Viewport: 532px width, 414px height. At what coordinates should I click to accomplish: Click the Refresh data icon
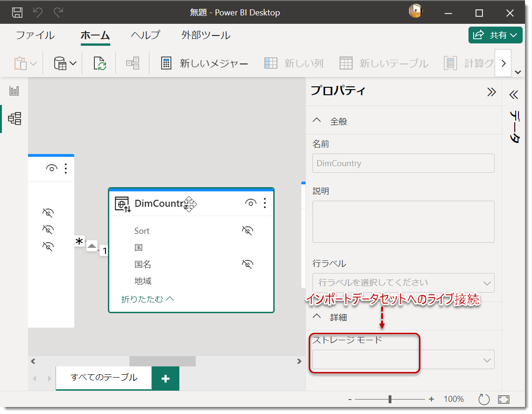(100, 63)
